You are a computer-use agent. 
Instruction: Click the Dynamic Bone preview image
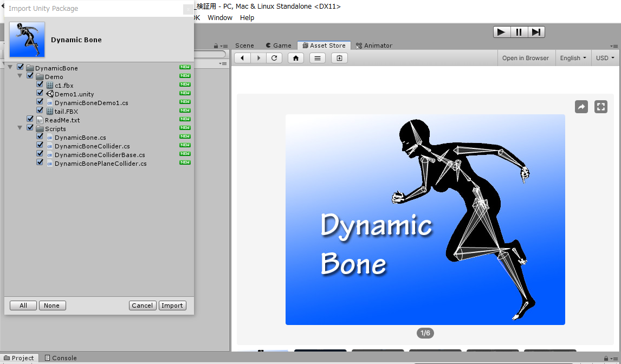[x=425, y=219]
